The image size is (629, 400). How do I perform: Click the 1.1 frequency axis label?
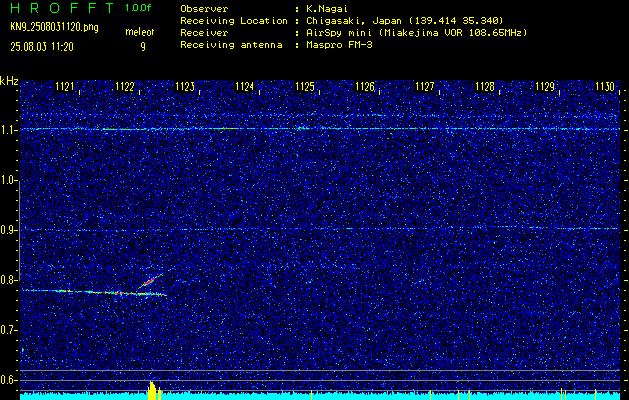click(x=9, y=130)
